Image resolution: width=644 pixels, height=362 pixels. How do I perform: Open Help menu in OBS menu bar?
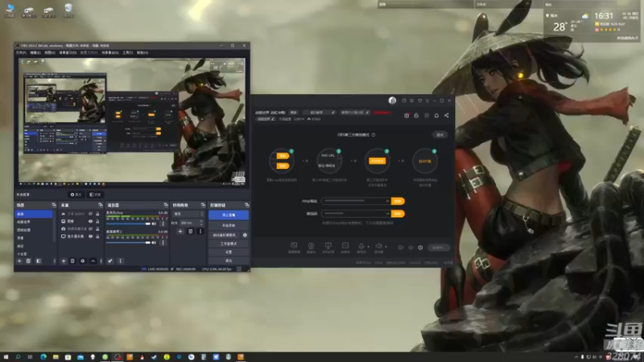pyautogui.click(x=142, y=52)
